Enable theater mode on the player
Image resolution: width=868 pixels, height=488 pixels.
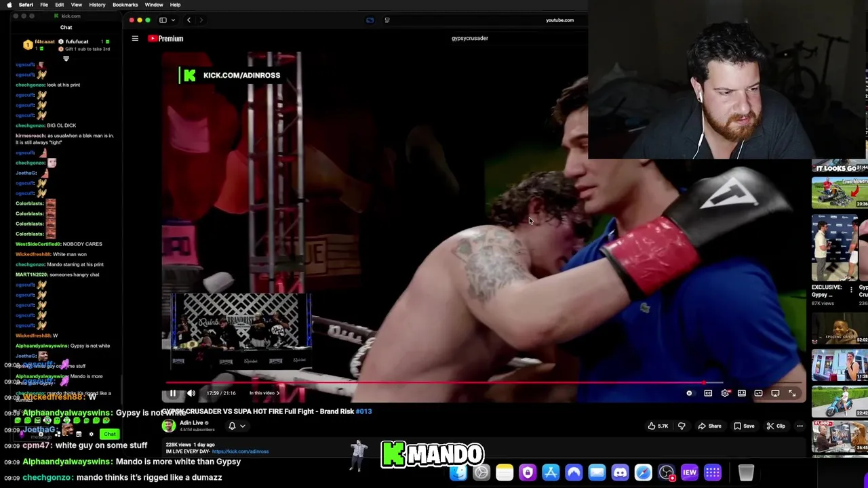758,393
